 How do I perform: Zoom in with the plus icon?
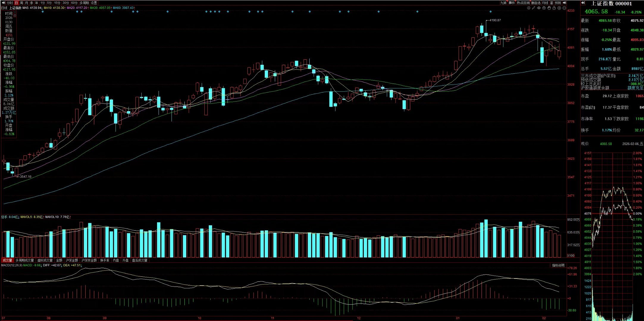coord(559,8)
